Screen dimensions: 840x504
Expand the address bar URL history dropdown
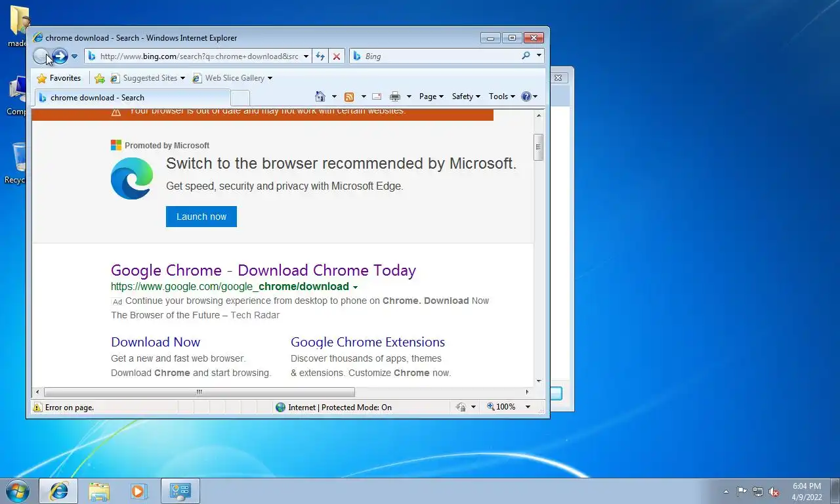pos(306,56)
